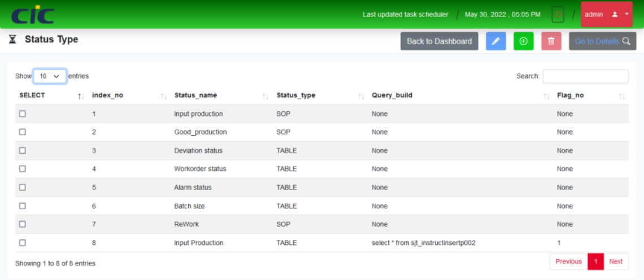Click the red trash delete icon
The image size is (644, 280).
[x=551, y=41]
